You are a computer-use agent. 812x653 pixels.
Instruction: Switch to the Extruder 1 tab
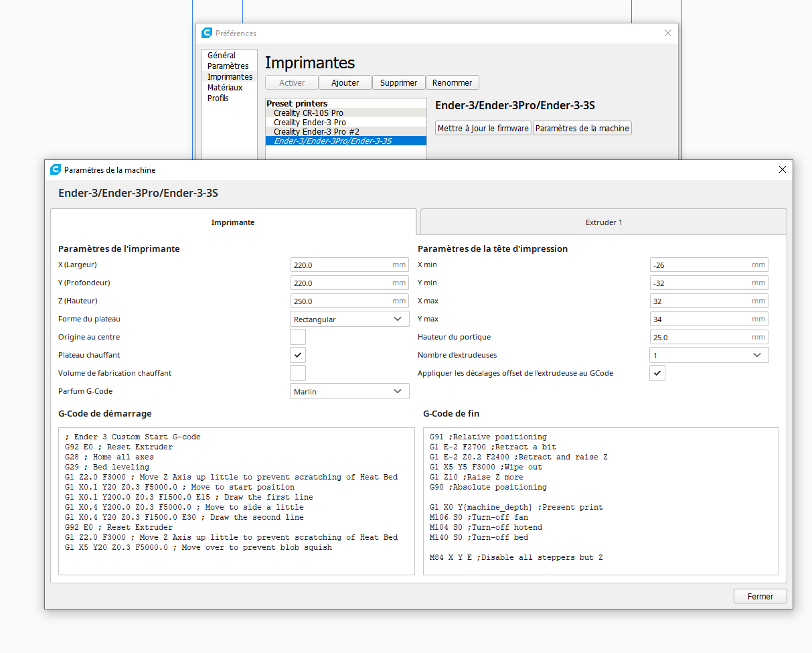pos(604,222)
